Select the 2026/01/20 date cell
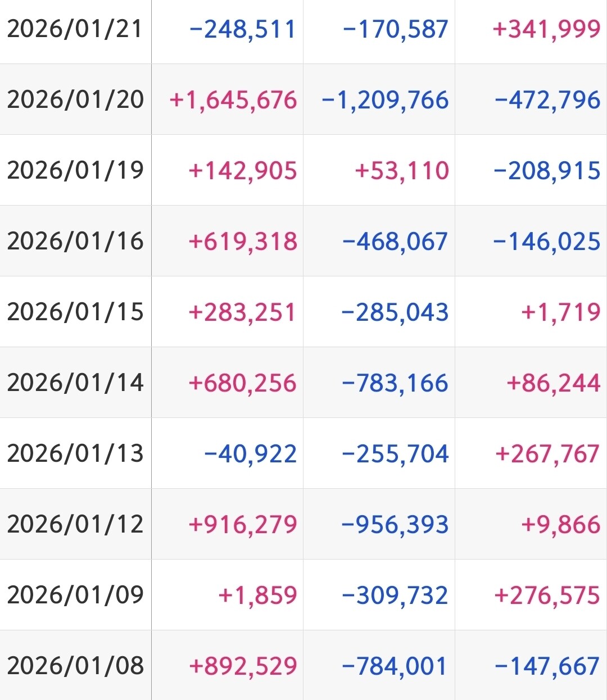The image size is (607, 700). [75, 99]
